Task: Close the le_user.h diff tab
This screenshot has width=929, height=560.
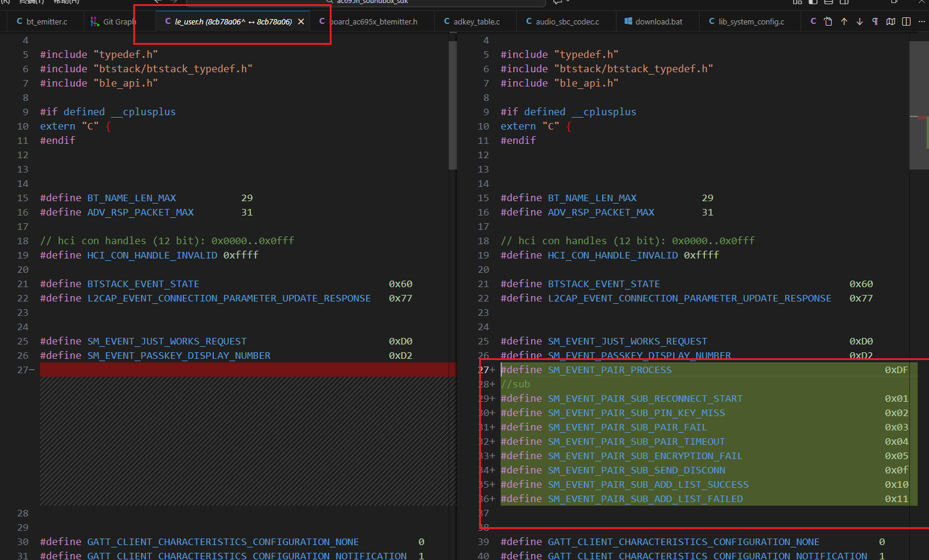Action: [301, 21]
